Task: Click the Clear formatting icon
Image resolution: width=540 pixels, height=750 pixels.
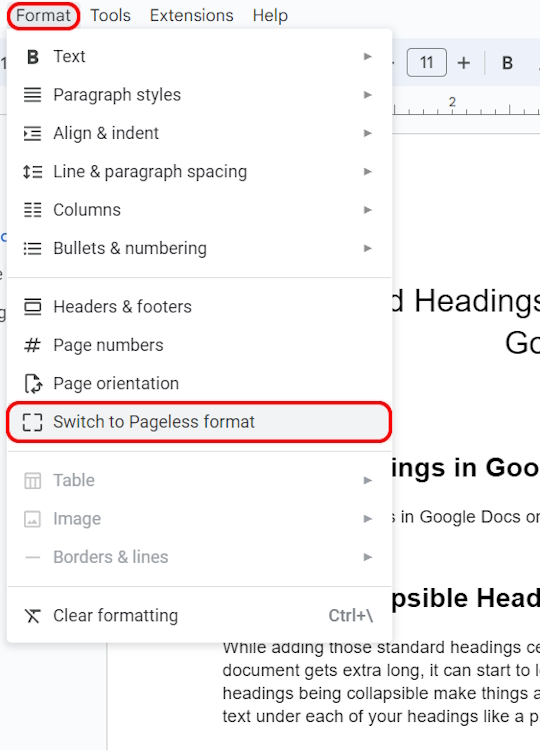Action: tap(33, 616)
